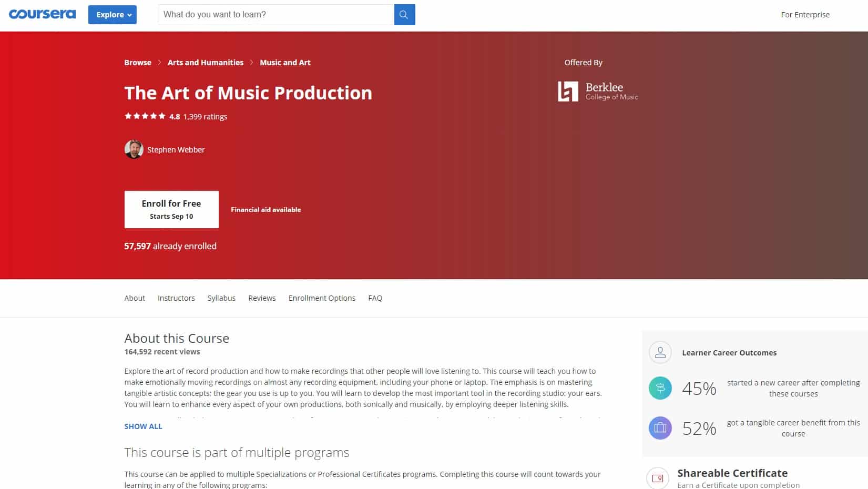Focus the 'What do you want to learn?' search box

[276, 15]
